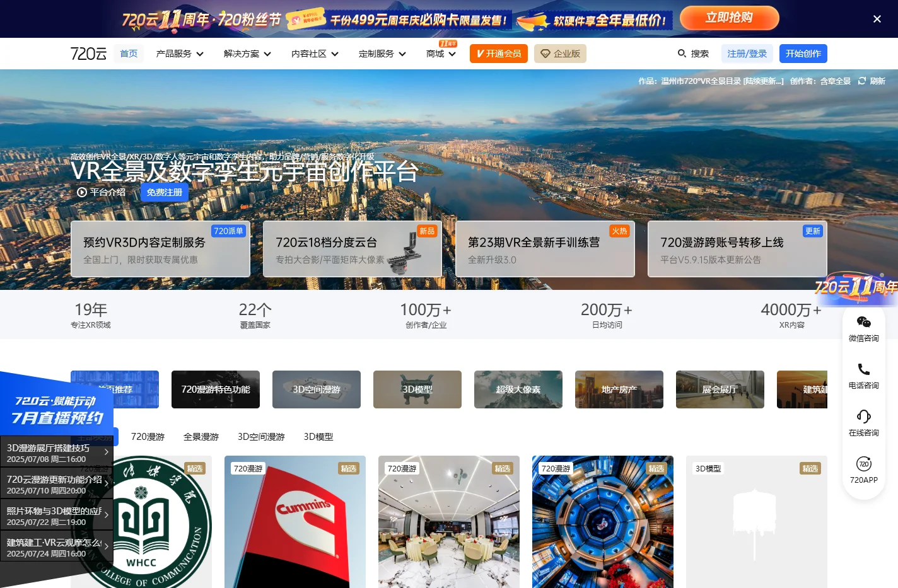This screenshot has width=898, height=588.
Task: Click 开始创作 button
Action: click(x=803, y=54)
